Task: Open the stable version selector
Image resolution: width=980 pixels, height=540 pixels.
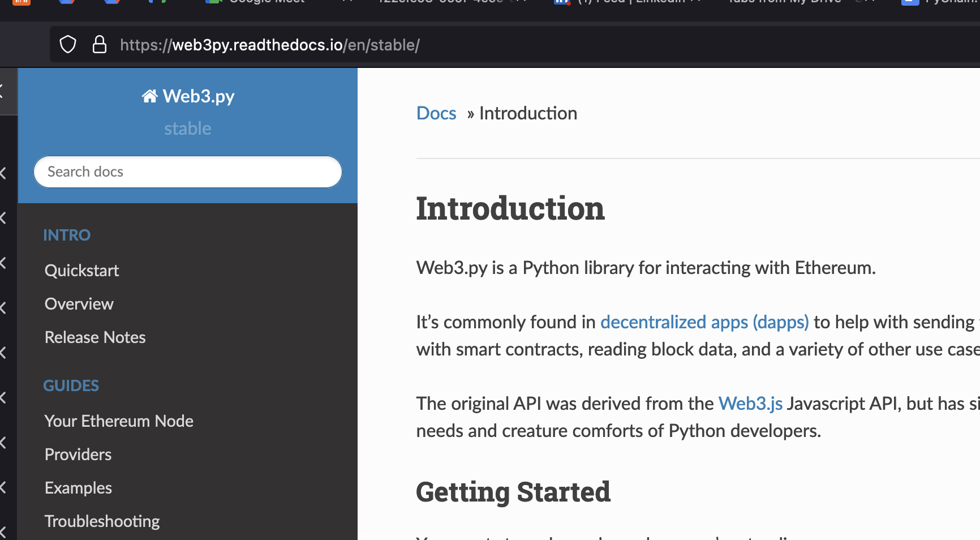Action: [187, 128]
